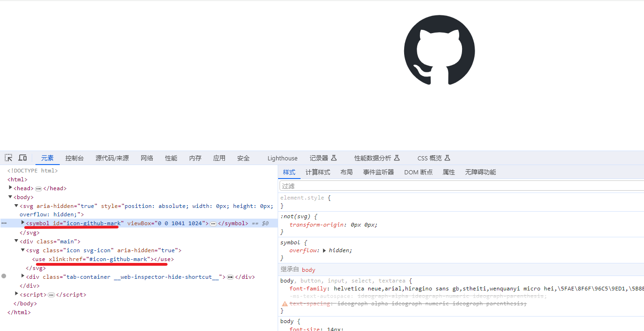Click the element.style rule
644x331 pixels.
point(302,198)
